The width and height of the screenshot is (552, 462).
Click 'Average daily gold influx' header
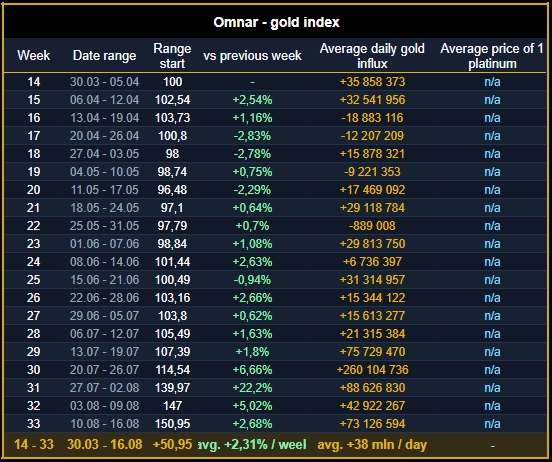372,56
